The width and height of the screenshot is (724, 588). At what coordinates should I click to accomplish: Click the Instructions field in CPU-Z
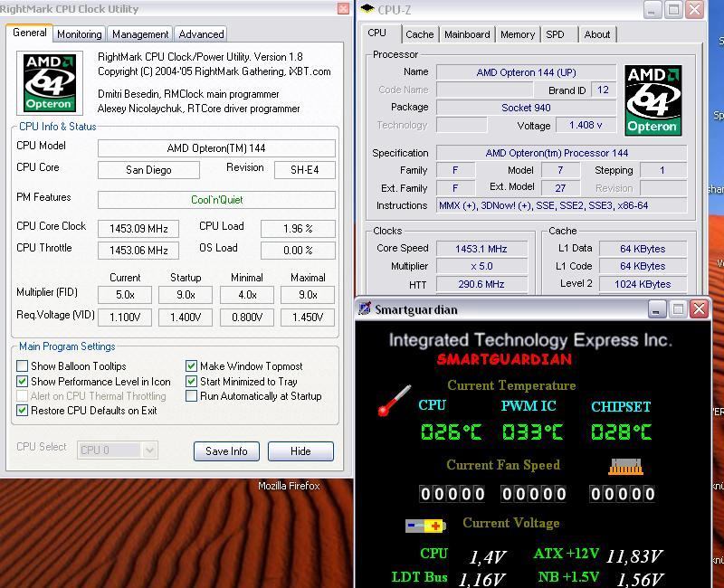click(x=561, y=205)
